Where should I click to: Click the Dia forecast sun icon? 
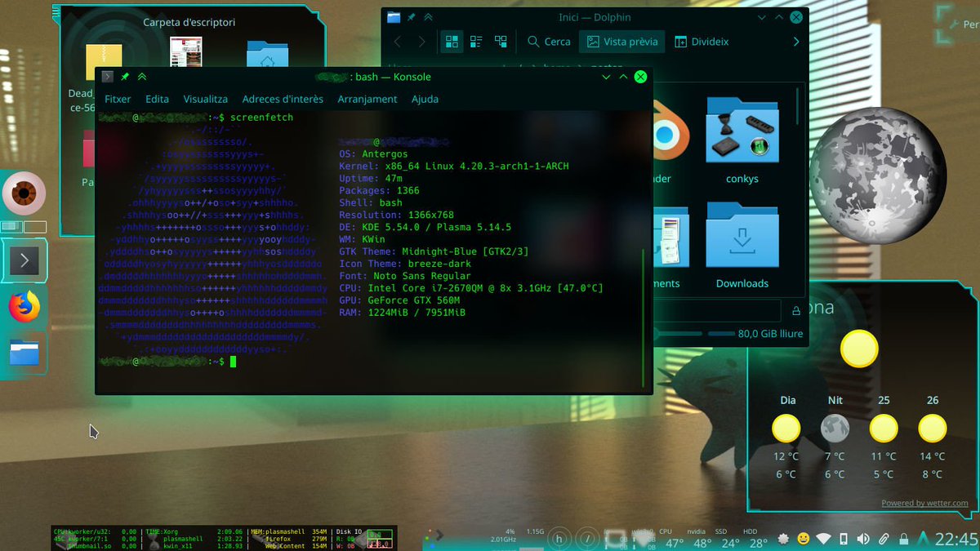[x=786, y=428]
